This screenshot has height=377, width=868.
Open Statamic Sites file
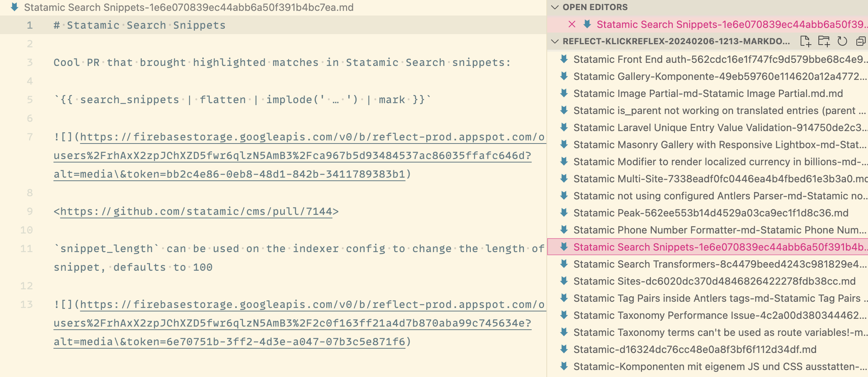[708, 281]
